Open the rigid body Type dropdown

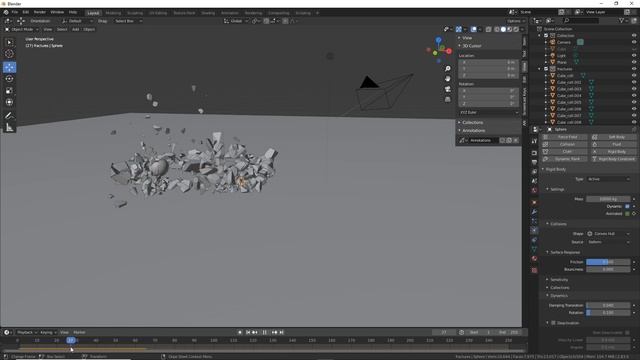[608, 179]
